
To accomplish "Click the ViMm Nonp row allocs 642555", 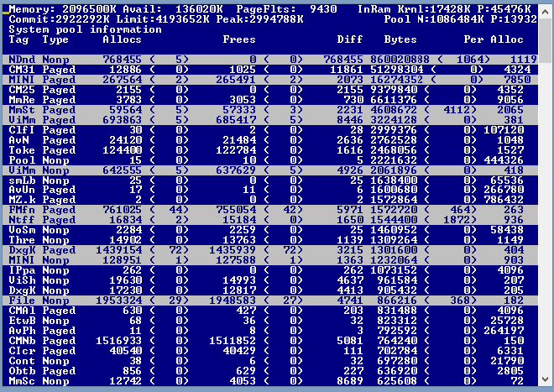I will pyautogui.click(x=123, y=170).
